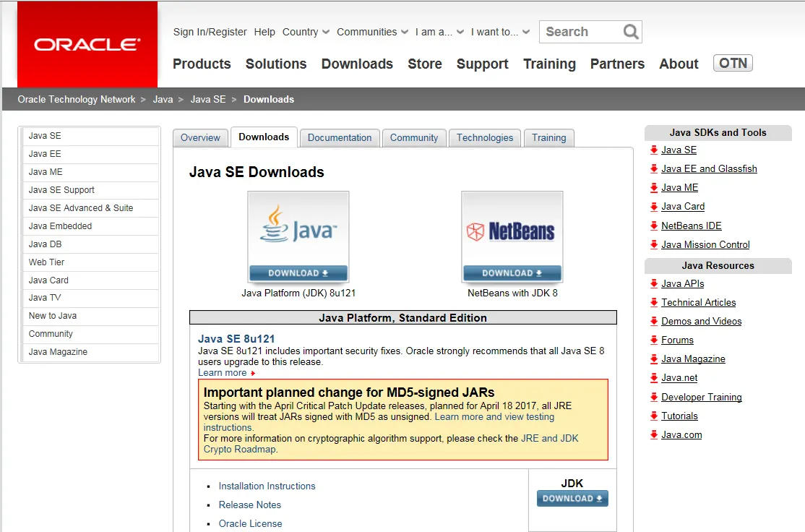Open Technical Articles link
Viewport: 805px width, 532px height.
698,302
